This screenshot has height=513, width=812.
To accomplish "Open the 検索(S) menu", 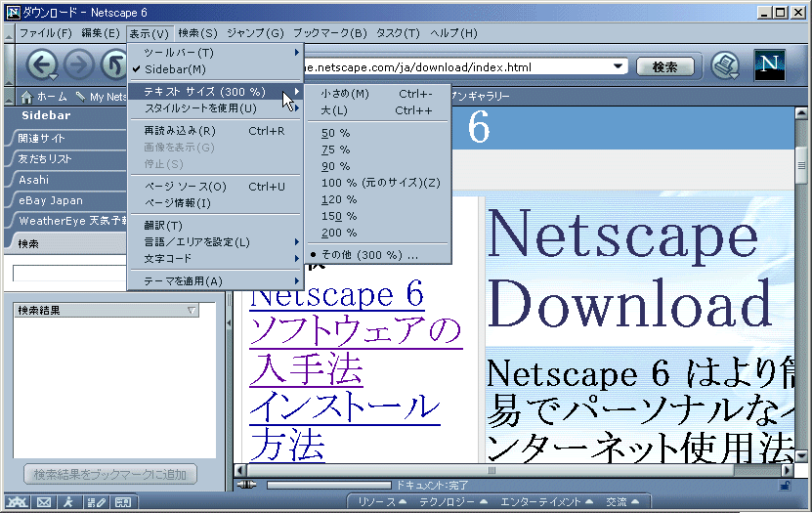I will coord(197,33).
